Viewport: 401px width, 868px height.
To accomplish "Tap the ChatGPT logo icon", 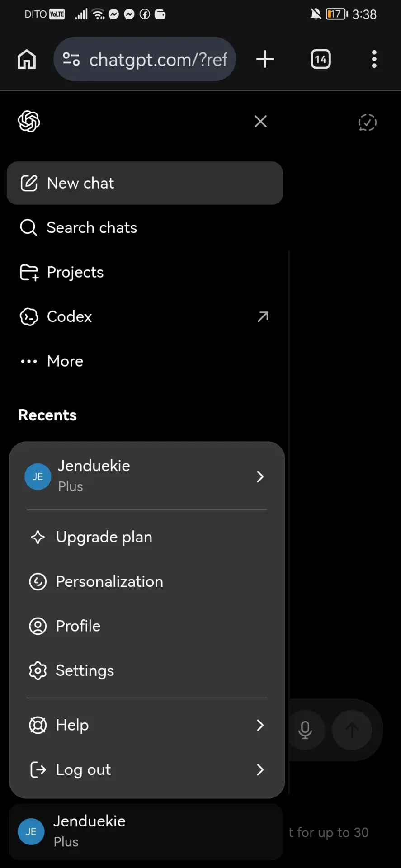I will click(x=29, y=121).
